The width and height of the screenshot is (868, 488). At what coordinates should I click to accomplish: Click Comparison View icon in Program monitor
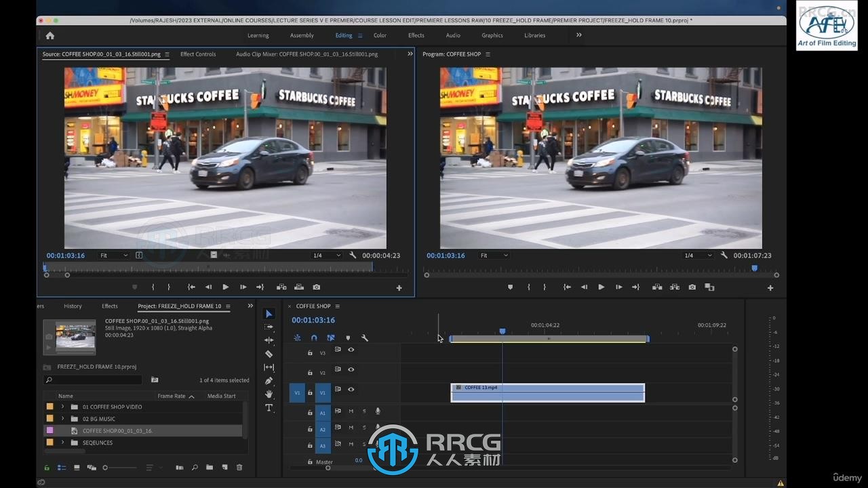pyautogui.click(x=709, y=287)
